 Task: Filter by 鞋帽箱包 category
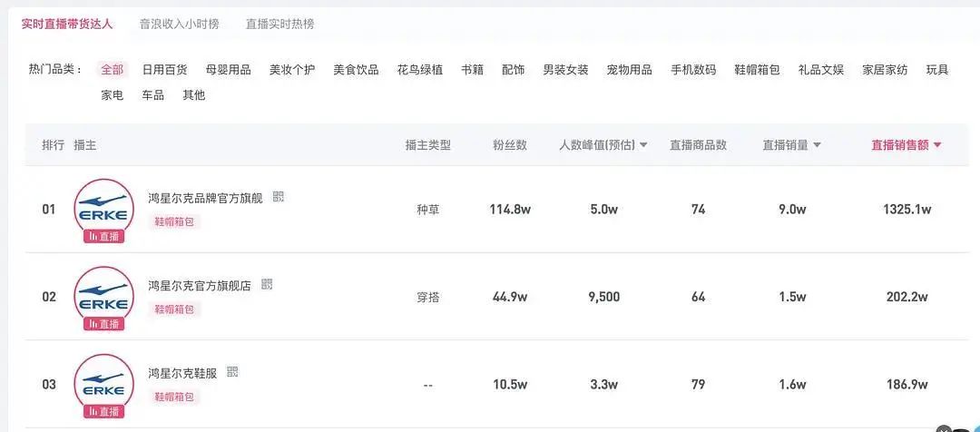757,70
